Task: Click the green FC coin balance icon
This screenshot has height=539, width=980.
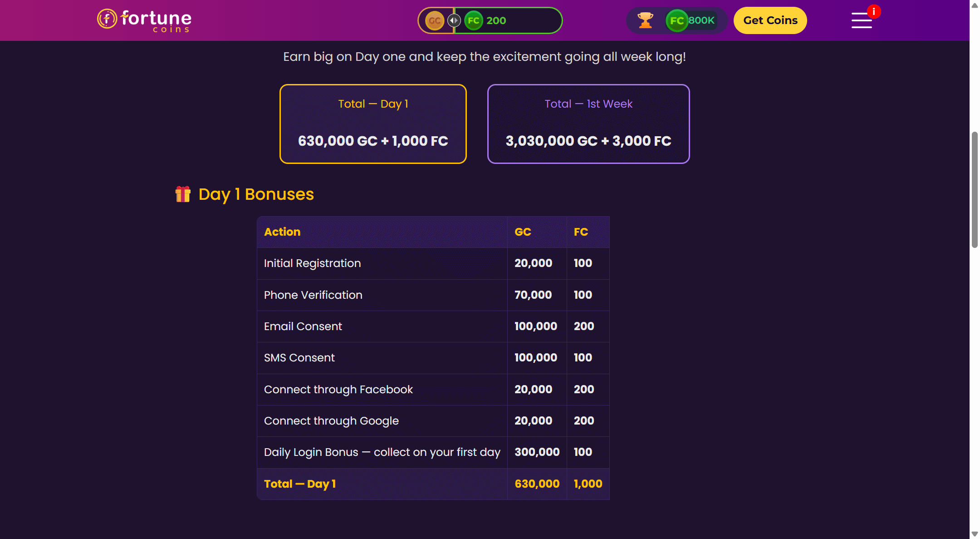Action: 473,20
